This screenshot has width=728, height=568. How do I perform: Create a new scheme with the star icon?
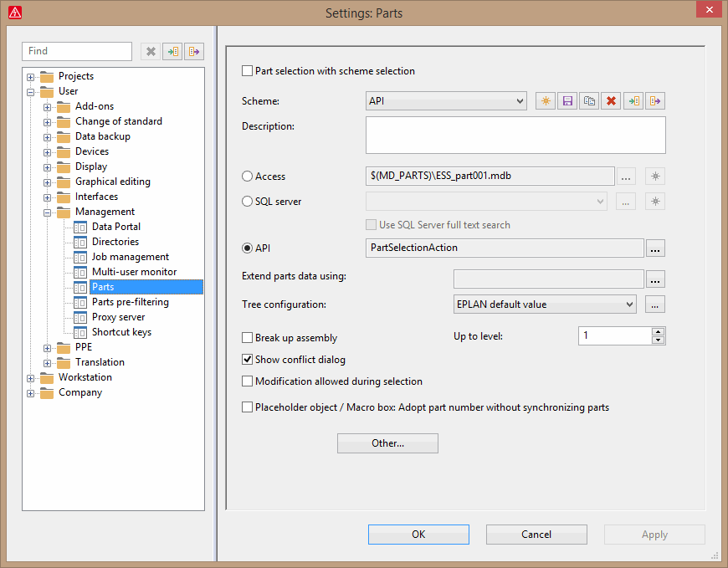[545, 100]
